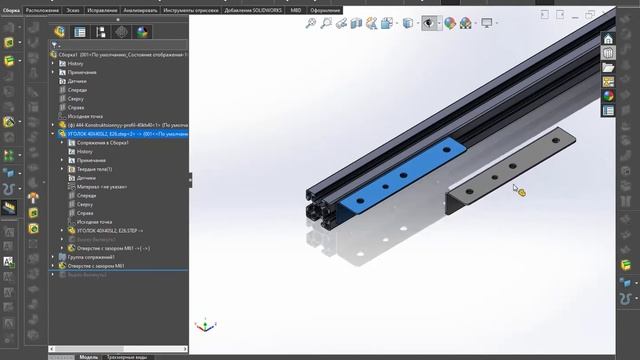Open the Appearances task pane color ball

pyautogui.click(x=608, y=96)
